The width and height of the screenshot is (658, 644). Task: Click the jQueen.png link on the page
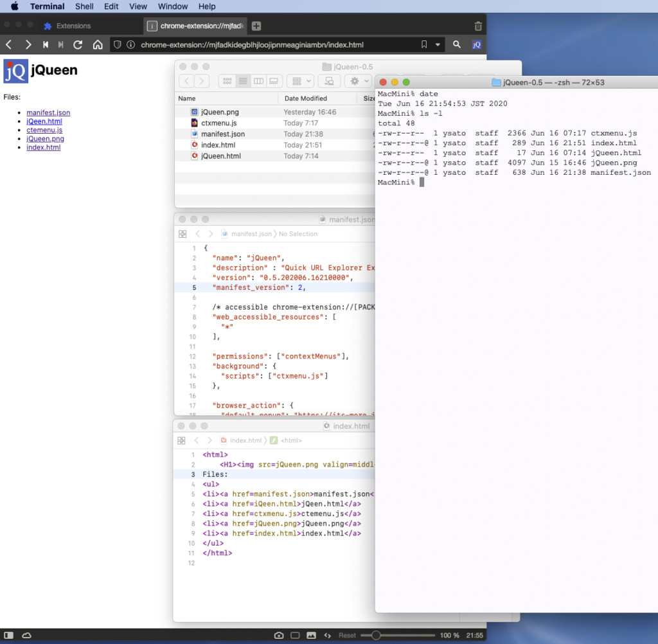click(45, 139)
